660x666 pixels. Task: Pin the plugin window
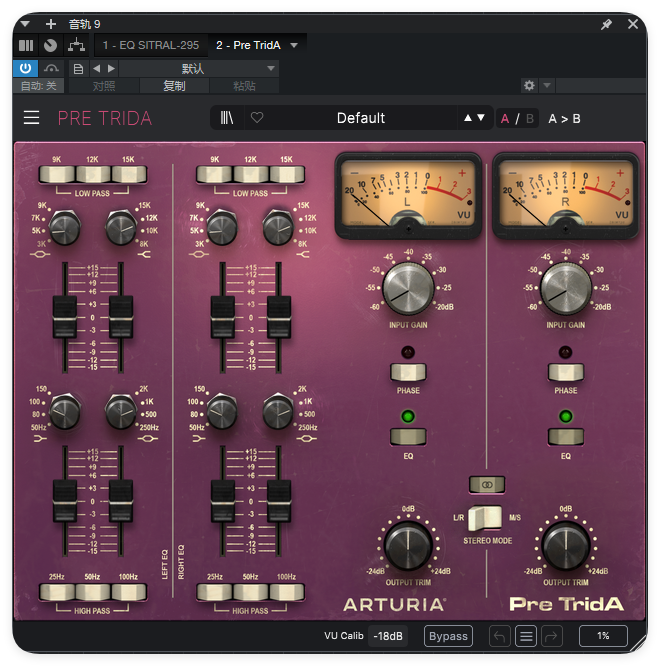tap(606, 24)
